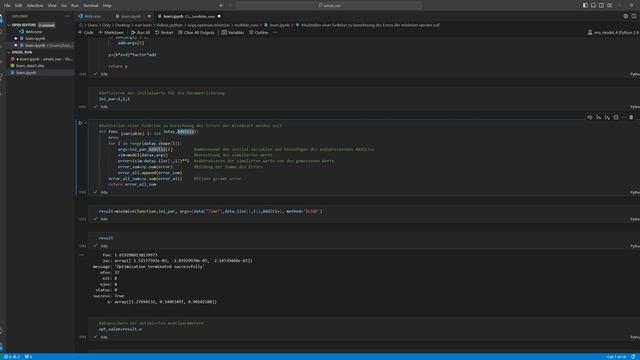
Task: Open the notebook Outline
Action: [x=259, y=32]
